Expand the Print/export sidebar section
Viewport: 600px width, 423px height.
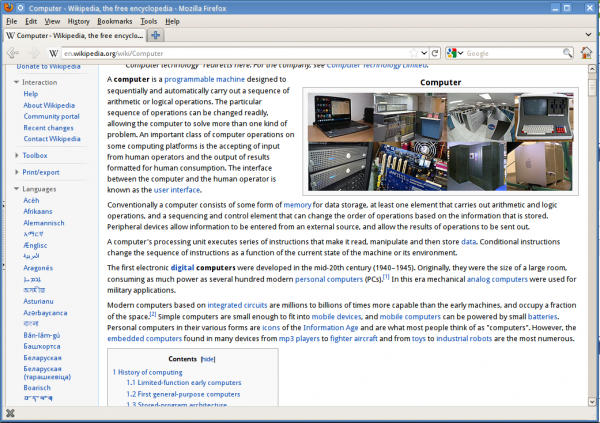(x=16, y=172)
